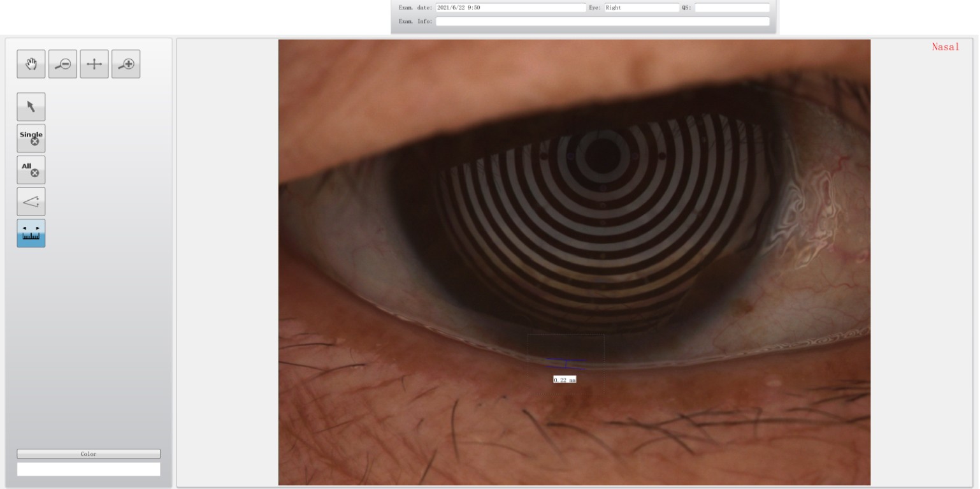The height and width of the screenshot is (489, 980).
Task: Pick the white color swatch below Color
Action: pos(89,469)
